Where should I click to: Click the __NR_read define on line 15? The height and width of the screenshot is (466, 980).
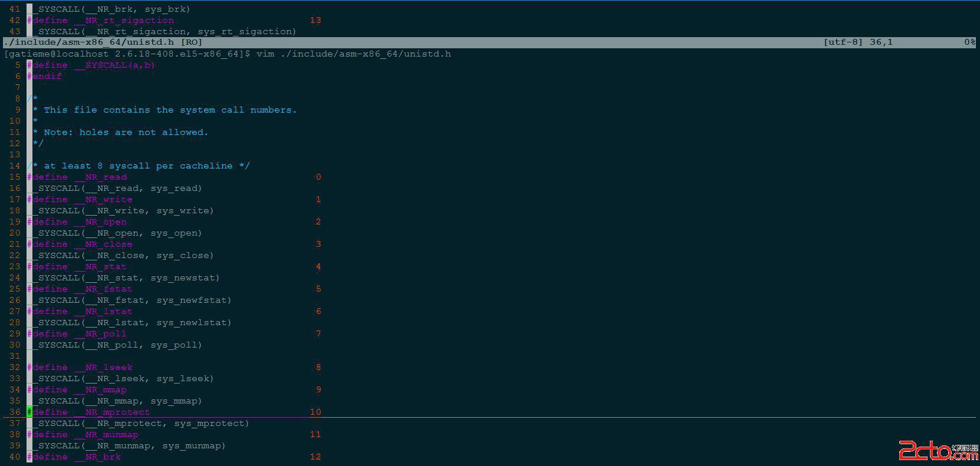coord(100,177)
